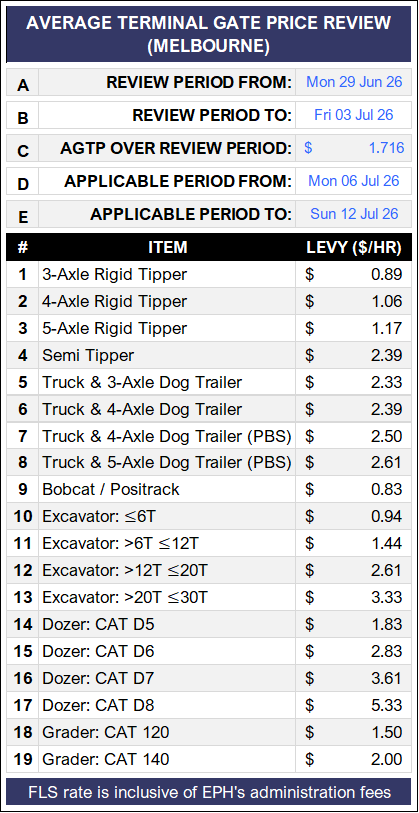
Task: Click Applicable Period To date Sun 12 Jul 26
Action: (x=354, y=214)
